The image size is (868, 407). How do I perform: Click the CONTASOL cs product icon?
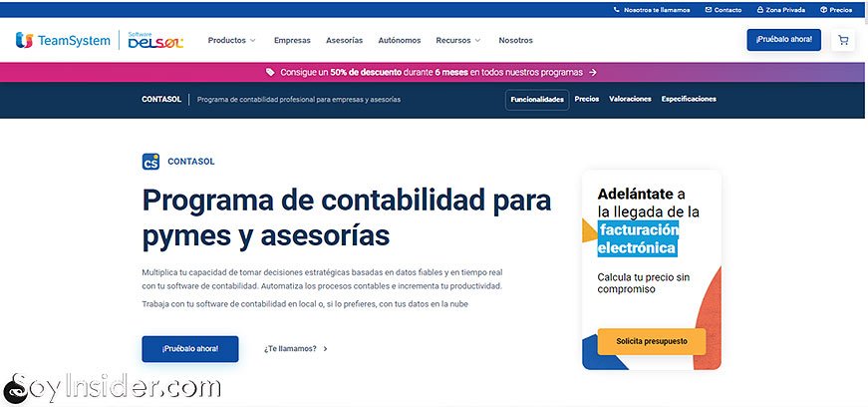point(150,162)
